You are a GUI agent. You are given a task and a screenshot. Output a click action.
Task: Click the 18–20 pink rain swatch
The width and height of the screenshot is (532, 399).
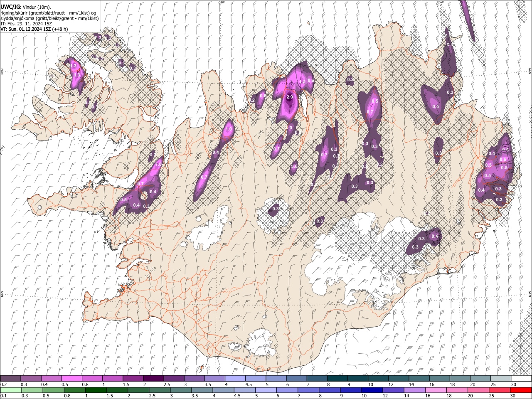coord(457,390)
